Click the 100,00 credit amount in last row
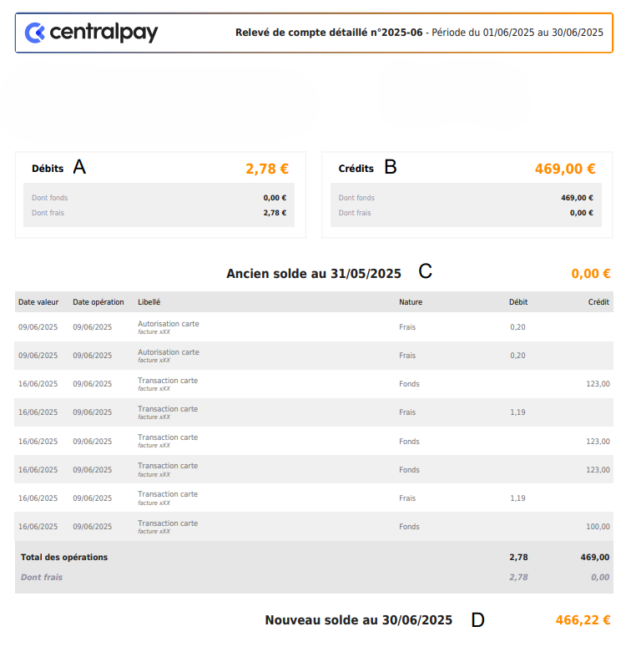This screenshot has width=631, height=672. (x=598, y=527)
